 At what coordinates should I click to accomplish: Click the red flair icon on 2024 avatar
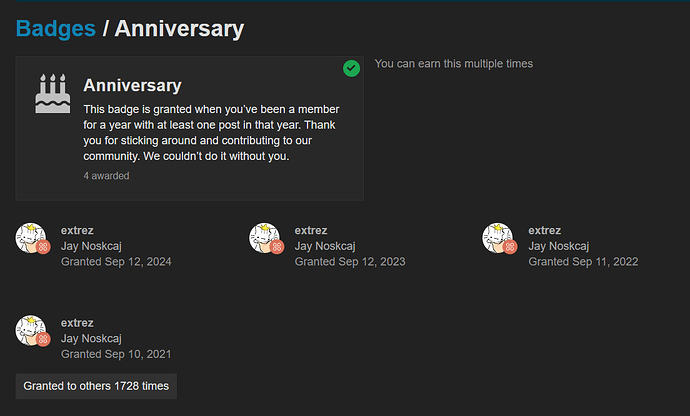click(x=43, y=247)
